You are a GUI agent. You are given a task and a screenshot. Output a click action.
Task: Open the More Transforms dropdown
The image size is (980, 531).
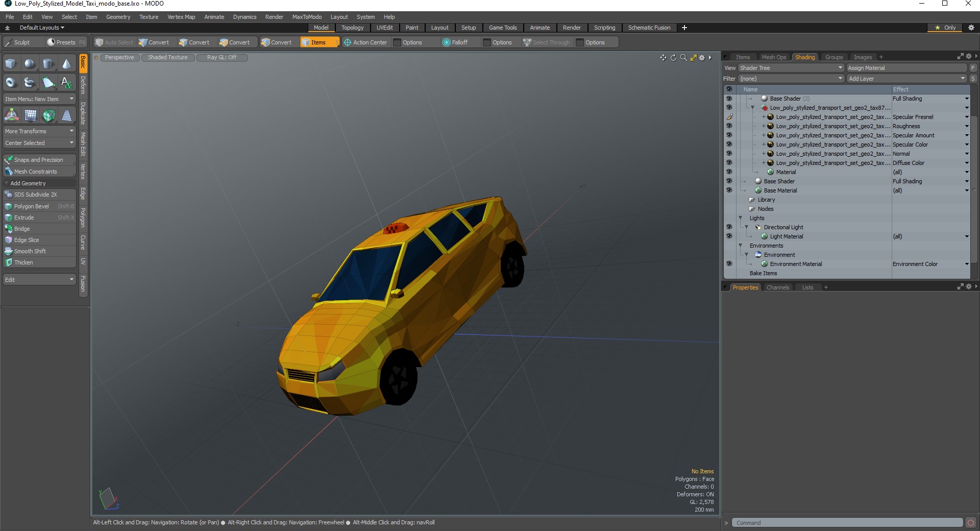click(x=39, y=131)
